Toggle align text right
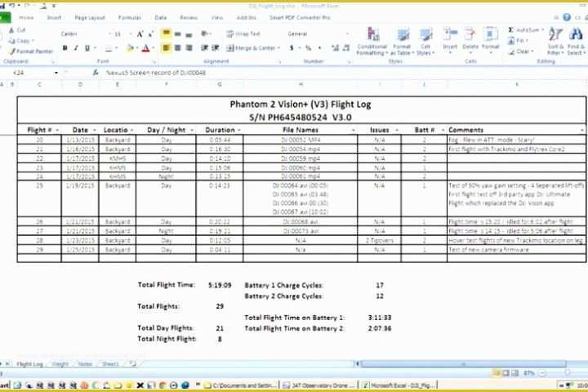Screen dimensions: 588x392 (x=189, y=47)
